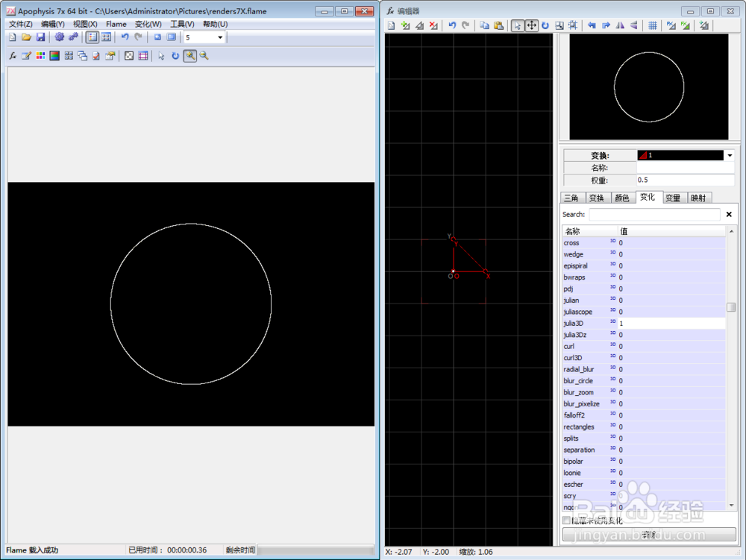Viewport: 746px width, 560px height.
Task: Click the variation Search input box
Action: click(x=655, y=215)
